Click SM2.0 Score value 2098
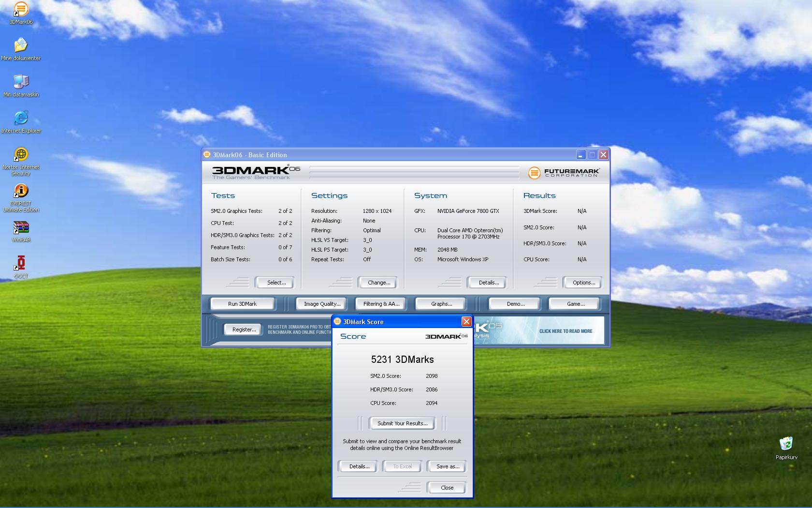This screenshot has height=508, width=812. [x=432, y=376]
